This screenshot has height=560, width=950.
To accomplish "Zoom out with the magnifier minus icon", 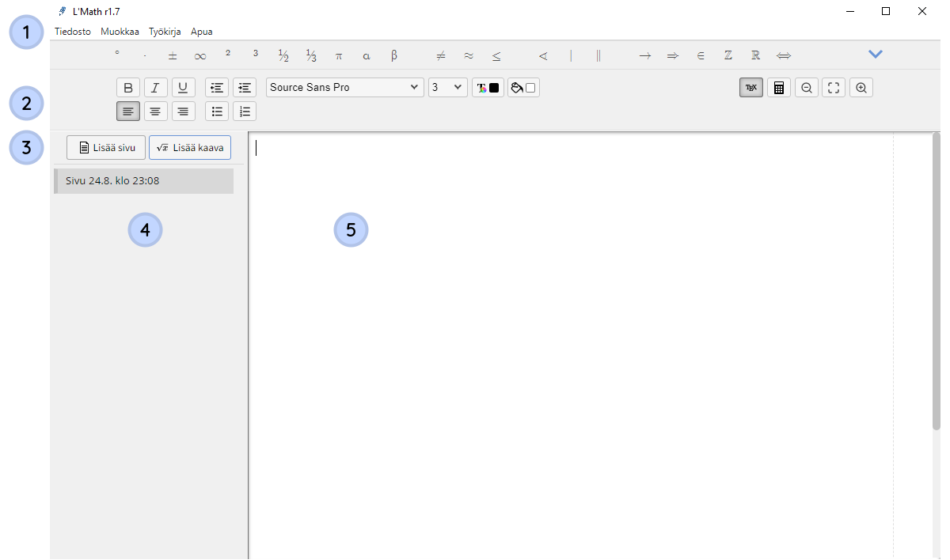I will [807, 88].
